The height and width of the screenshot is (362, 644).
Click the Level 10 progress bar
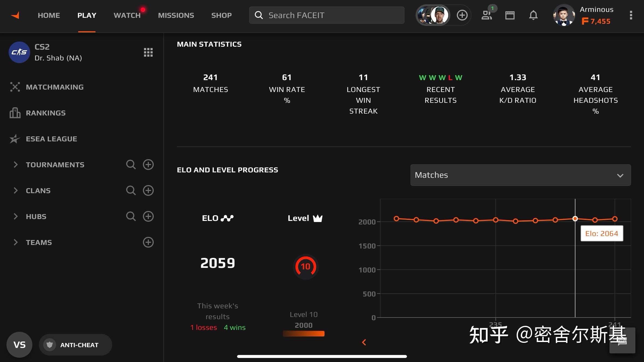pos(304,333)
